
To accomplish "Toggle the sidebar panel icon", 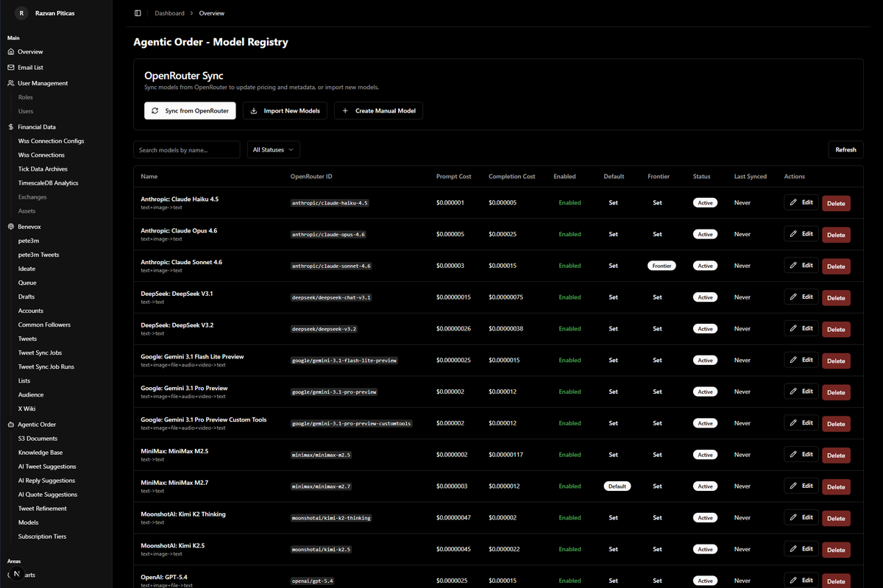I will pyautogui.click(x=138, y=13).
